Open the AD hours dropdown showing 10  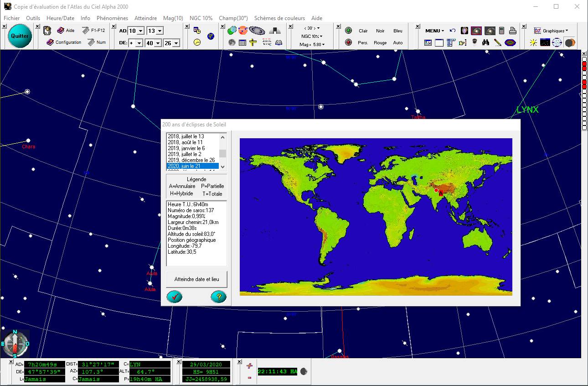click(140, 31)
